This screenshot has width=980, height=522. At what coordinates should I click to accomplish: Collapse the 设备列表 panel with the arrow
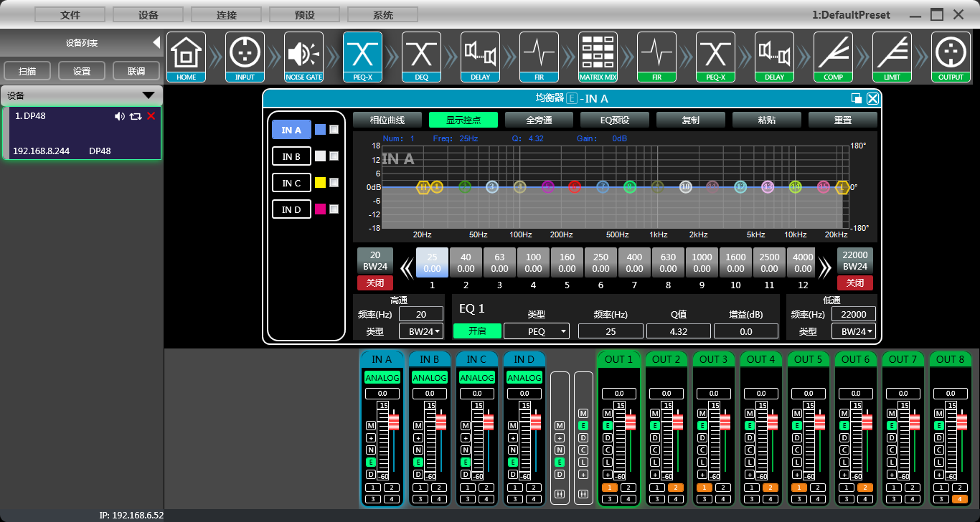pyautogui.click(x=156, y=43)
